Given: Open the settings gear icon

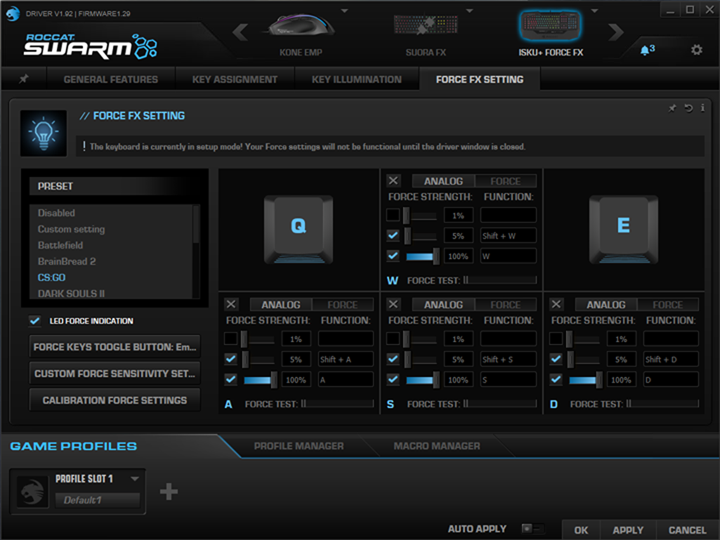Looking at the screenshot, I should 696,49.
